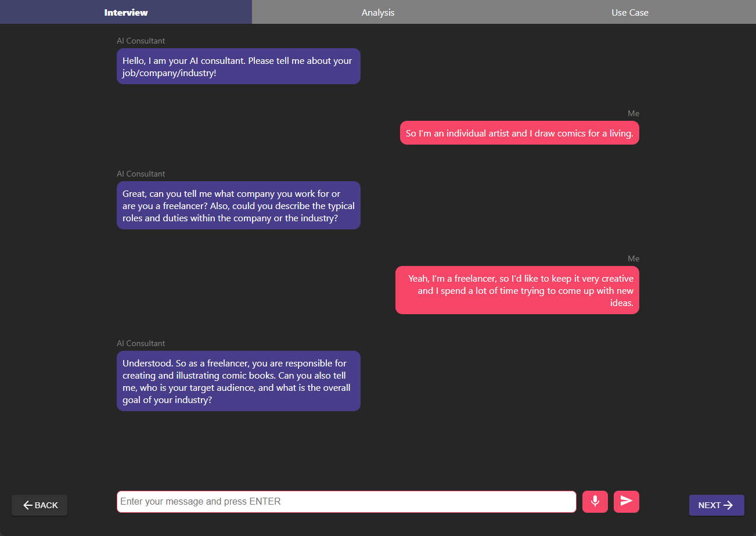The height and width of the screenshot is (536, 756).
Task: Click the first 'AI Consultant' sender label
Action: pyautogui.click(x=141, y=41)
